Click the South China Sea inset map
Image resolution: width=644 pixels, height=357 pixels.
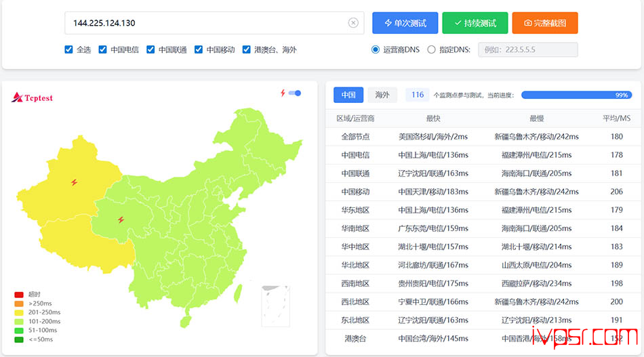click(276, 306)
